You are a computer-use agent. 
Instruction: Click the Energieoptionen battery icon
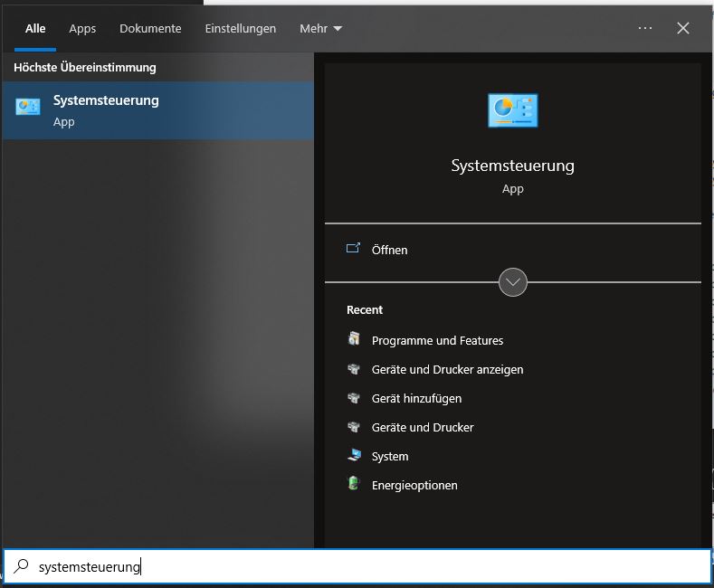(354, 485)
